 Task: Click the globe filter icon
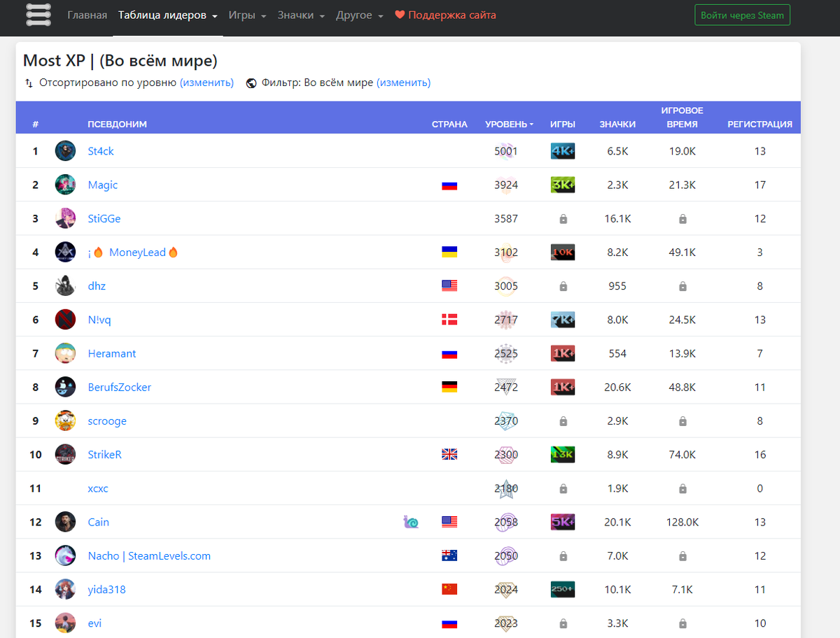pos(251,83)
